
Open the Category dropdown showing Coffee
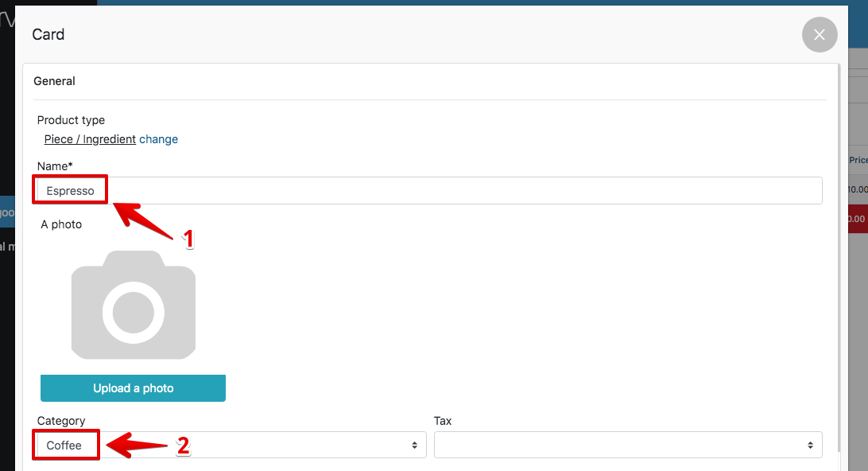coord(231,446)
